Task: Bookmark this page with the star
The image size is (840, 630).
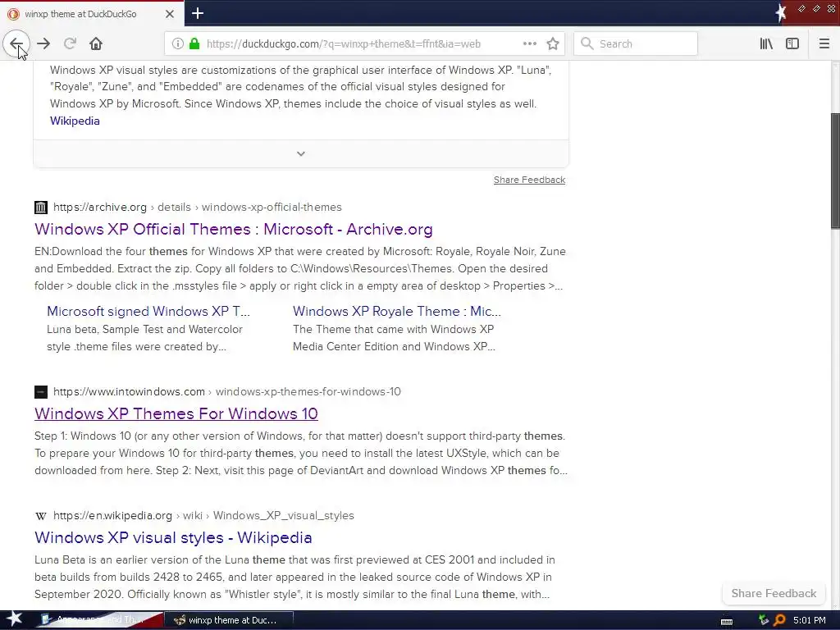Action: [x=553, y=43]
